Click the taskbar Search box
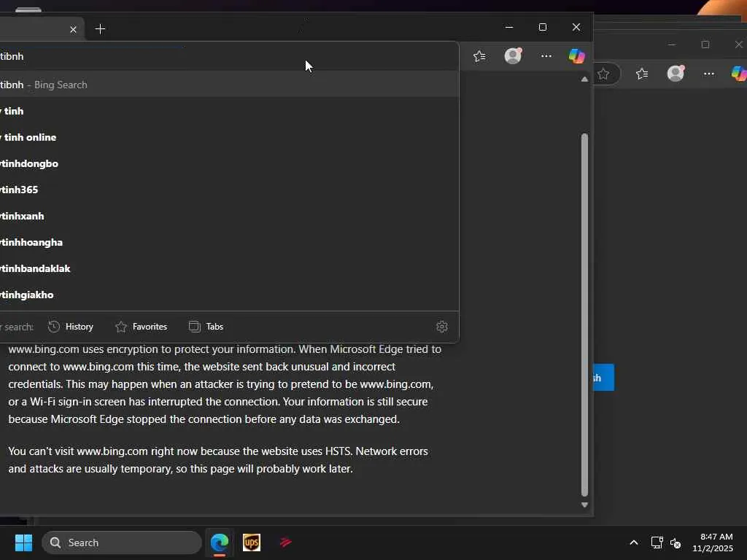Image resolution: width=747 pixels, height=560 pixels. coord(122,542)
